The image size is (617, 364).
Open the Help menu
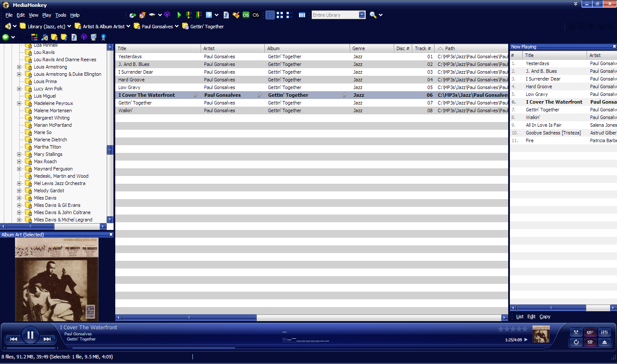tap(75, 15)
